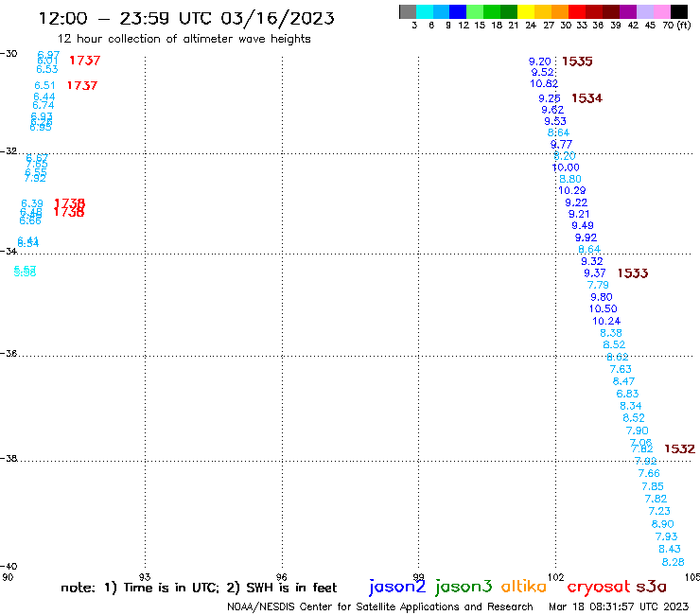Click the wave height value '9.37'
This screenshot has width=700, height=615.
[595, 272]
